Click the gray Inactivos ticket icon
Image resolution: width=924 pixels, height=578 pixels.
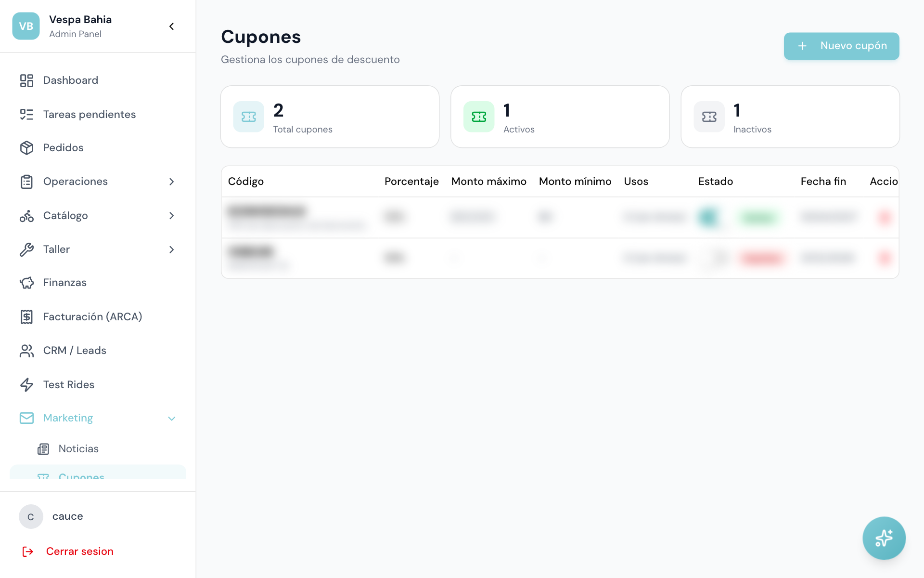[x=709, y=117]
